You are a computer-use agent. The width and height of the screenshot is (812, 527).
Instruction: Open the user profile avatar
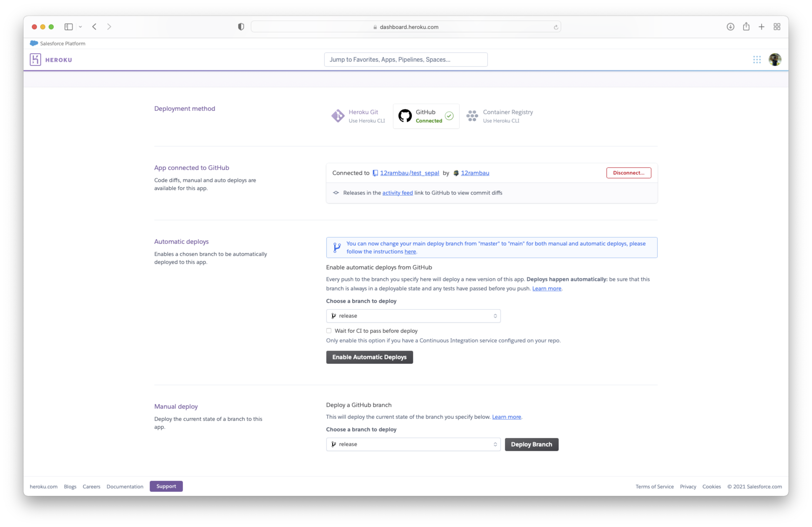[775, 60]
